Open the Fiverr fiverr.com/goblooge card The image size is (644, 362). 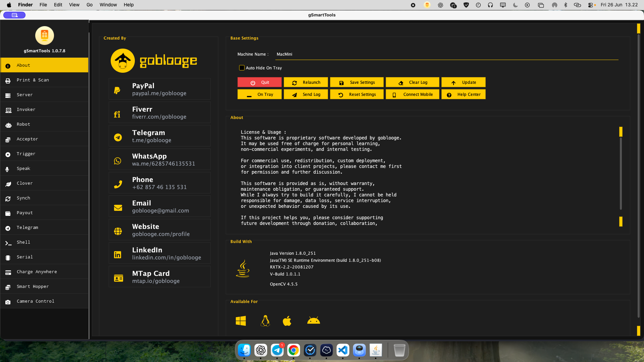coord(160,113)
